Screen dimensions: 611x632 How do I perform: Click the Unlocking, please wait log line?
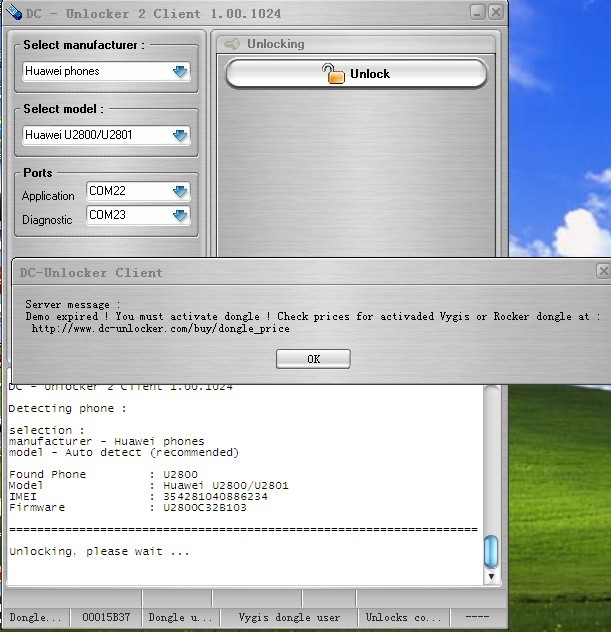98,551
